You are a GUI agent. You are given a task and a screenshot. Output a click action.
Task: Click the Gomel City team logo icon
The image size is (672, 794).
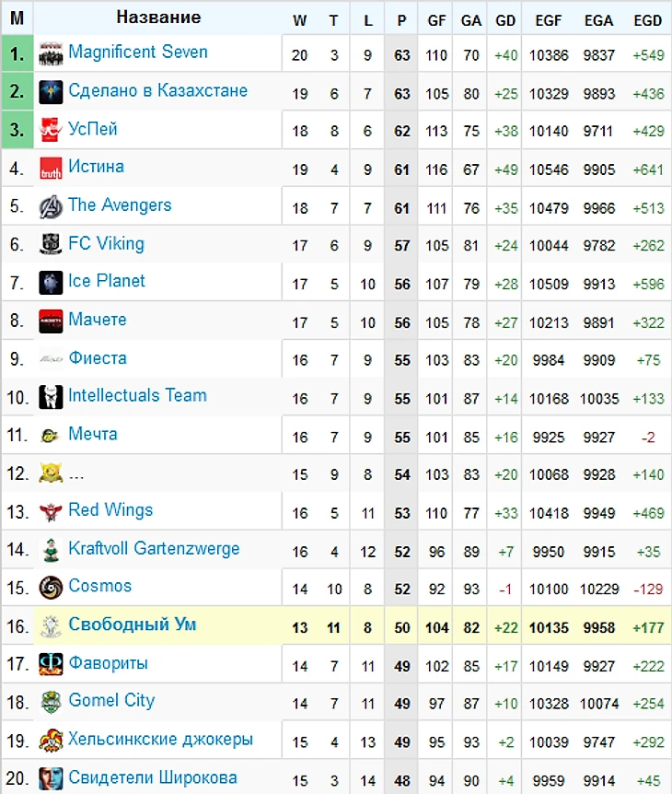[x=51, y=702]
